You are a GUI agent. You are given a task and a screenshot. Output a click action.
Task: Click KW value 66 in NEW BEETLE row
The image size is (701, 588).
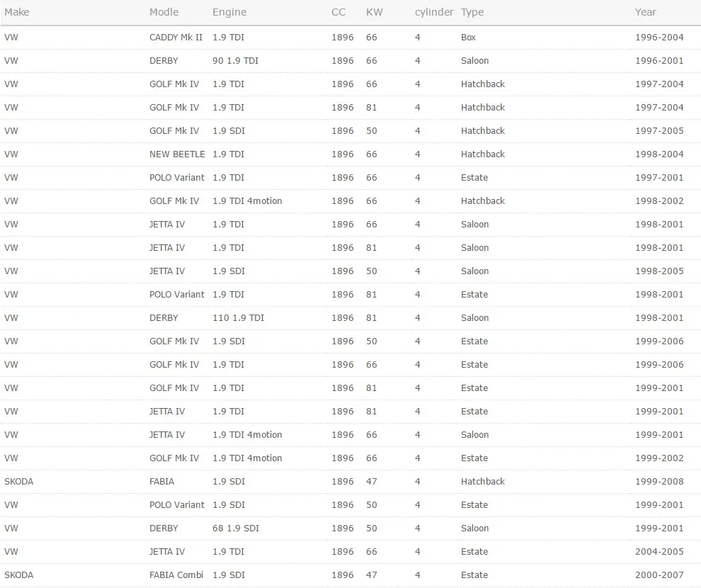point(372,154)
